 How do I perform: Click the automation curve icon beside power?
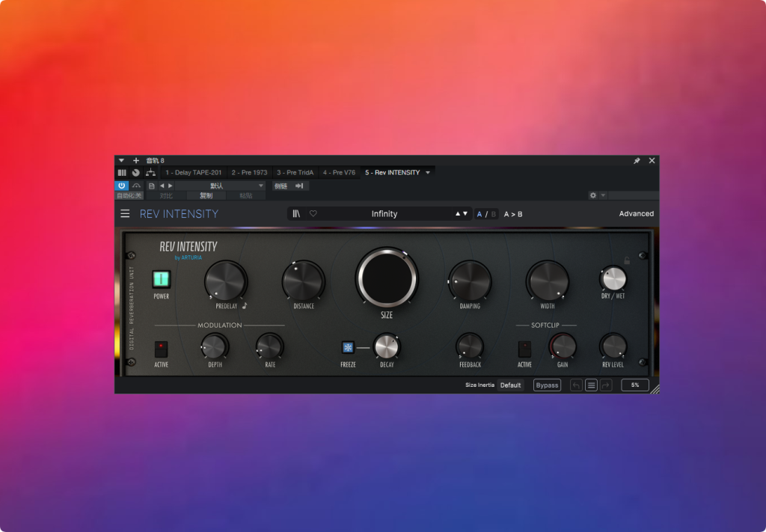click(x=136, y=186)
